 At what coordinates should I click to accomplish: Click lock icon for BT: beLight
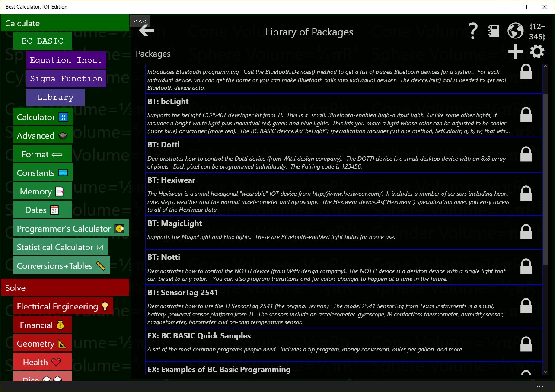pos(526,115)
